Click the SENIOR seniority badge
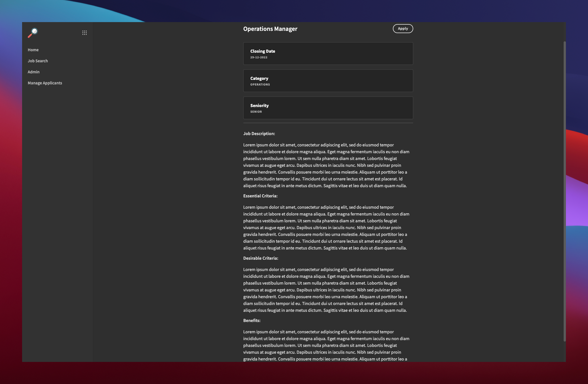Image resolution: width=588 pixels, height=384 pixels. pos(256,111)
